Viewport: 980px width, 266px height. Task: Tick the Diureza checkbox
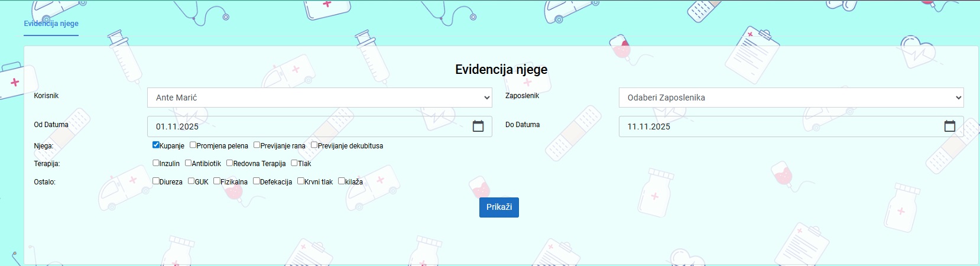pyautogui.click(x=156, y=181)
